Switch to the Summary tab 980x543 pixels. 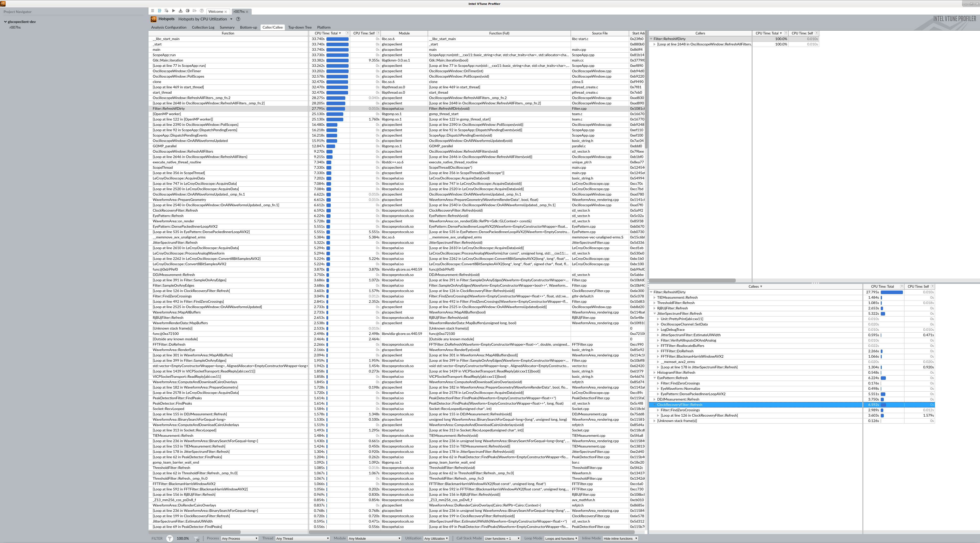(227, 27)
